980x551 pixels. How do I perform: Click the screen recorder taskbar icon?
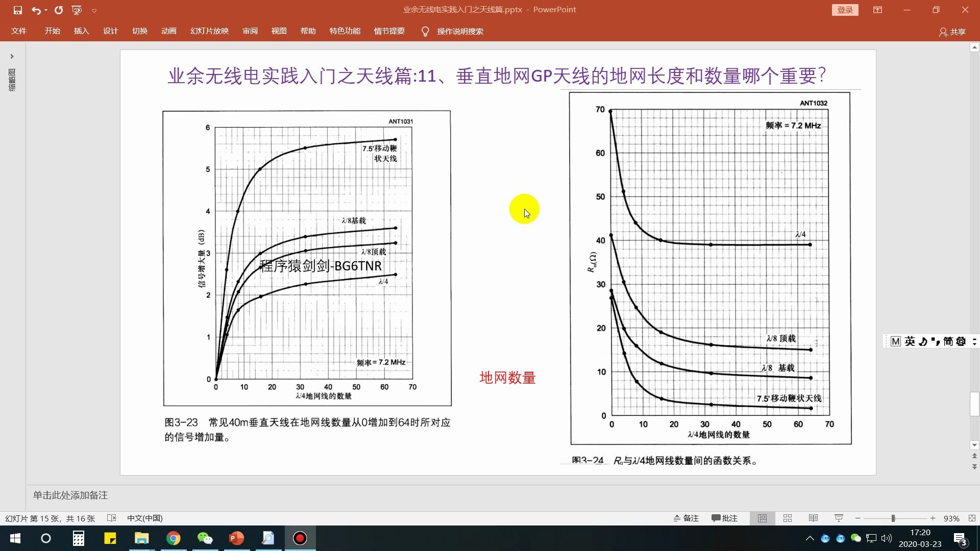click(x=300, y=538)
